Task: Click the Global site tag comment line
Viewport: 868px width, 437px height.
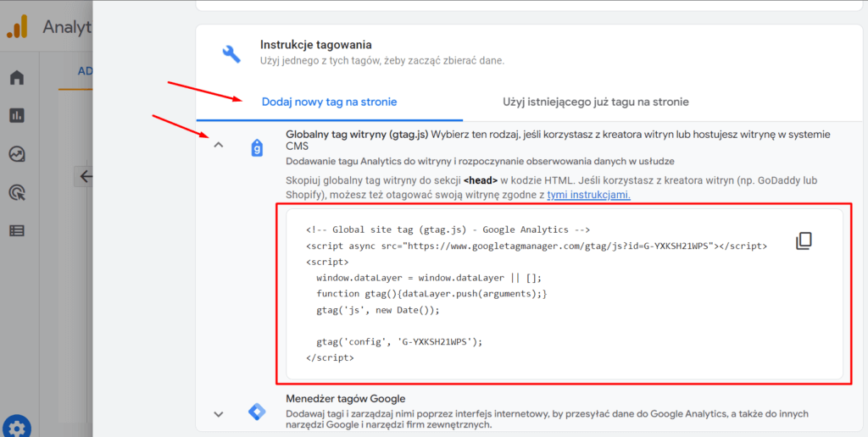Action: click(448, 230)
